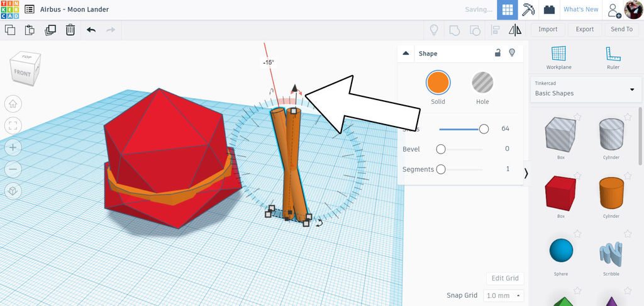
Task: Select the blue Sphere shape
Action: 561,251
